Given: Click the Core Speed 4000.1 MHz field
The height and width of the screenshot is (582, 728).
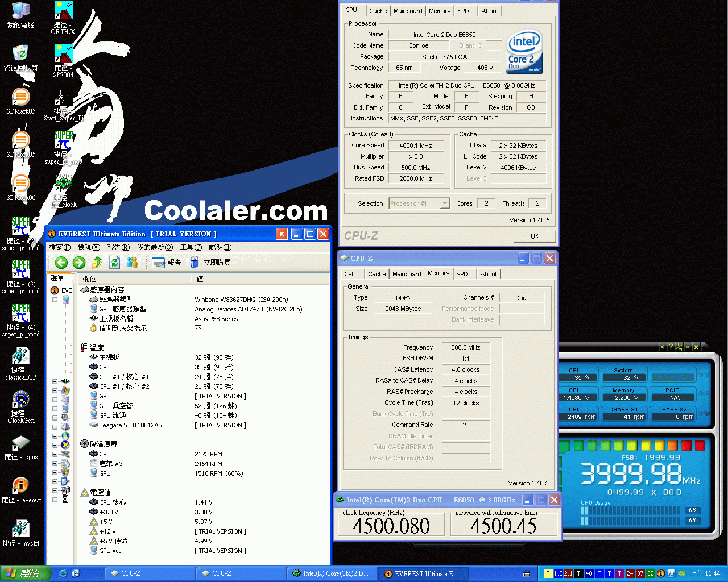Looking at the screenshot, I should click(415, 145).
